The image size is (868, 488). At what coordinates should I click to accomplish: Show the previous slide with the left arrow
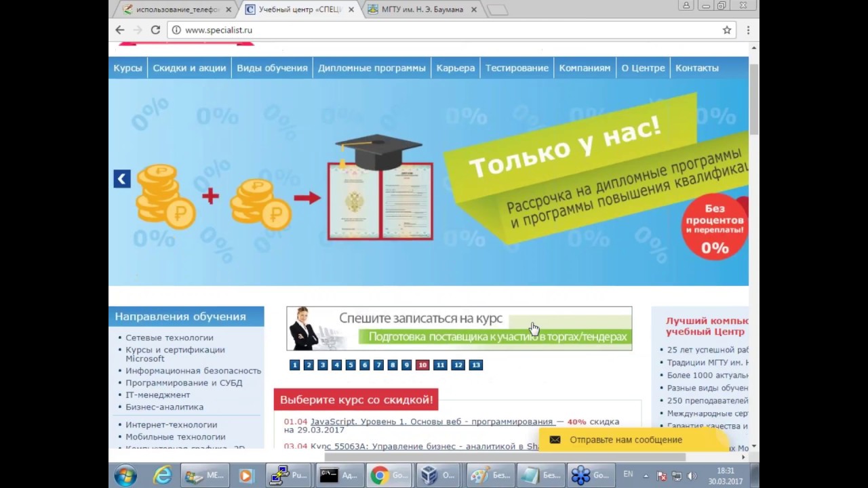[122, 179]
